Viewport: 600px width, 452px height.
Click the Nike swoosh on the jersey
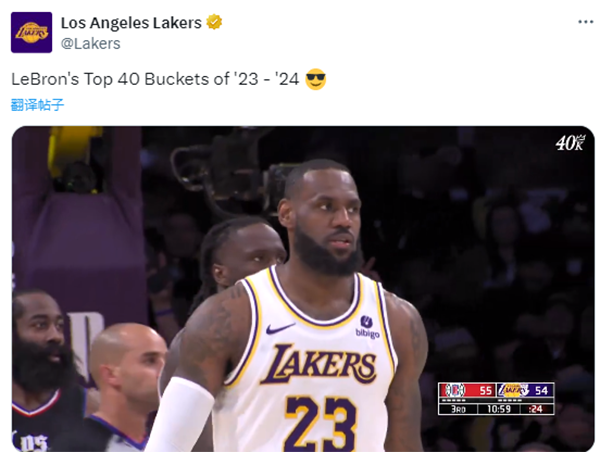pyautogui.click(x=280, y=328)
